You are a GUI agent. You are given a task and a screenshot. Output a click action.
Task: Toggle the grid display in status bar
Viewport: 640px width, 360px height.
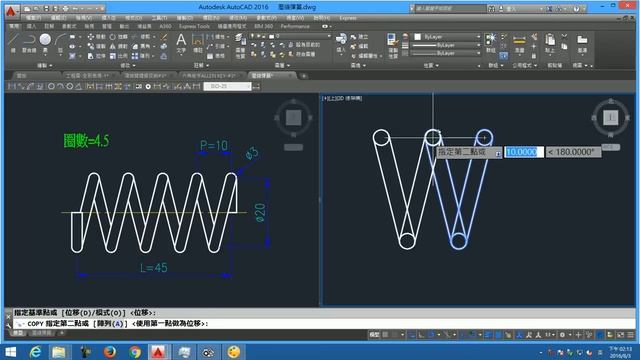(x=385, y=335)
